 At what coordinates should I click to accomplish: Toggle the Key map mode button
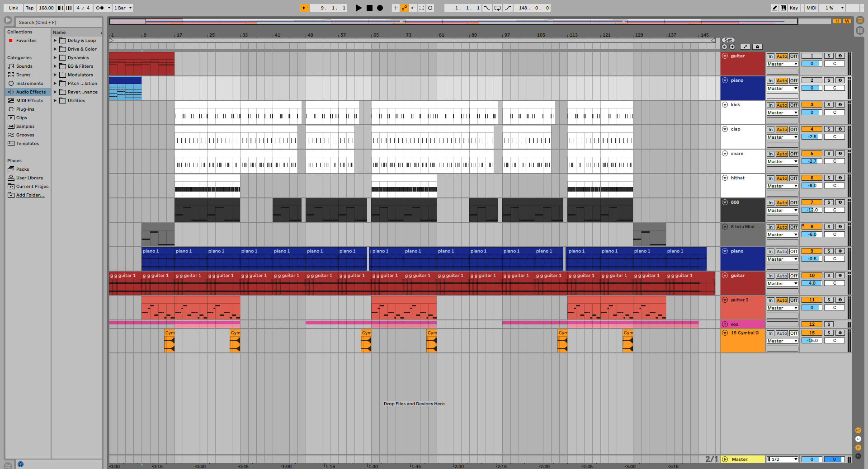point(793,8)
